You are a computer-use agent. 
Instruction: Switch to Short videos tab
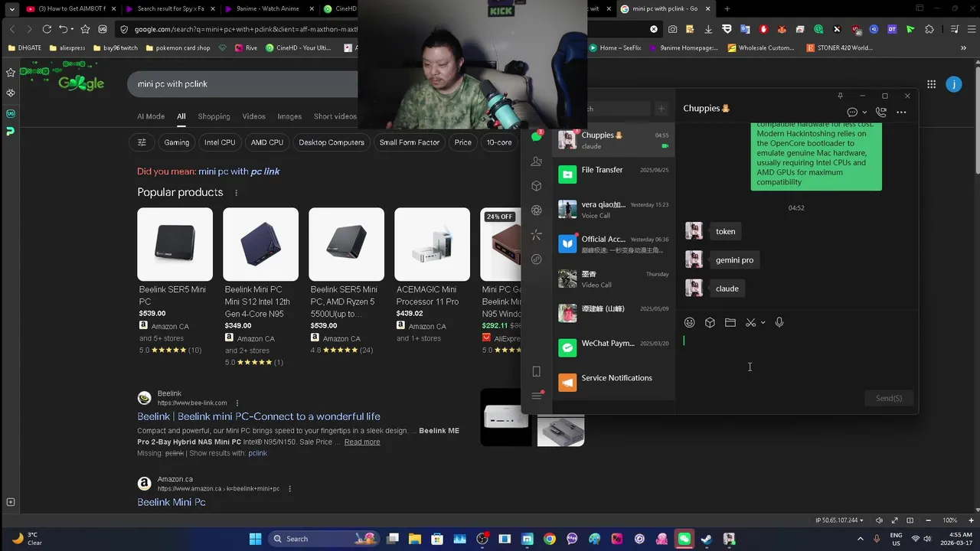tap(335, 116)
